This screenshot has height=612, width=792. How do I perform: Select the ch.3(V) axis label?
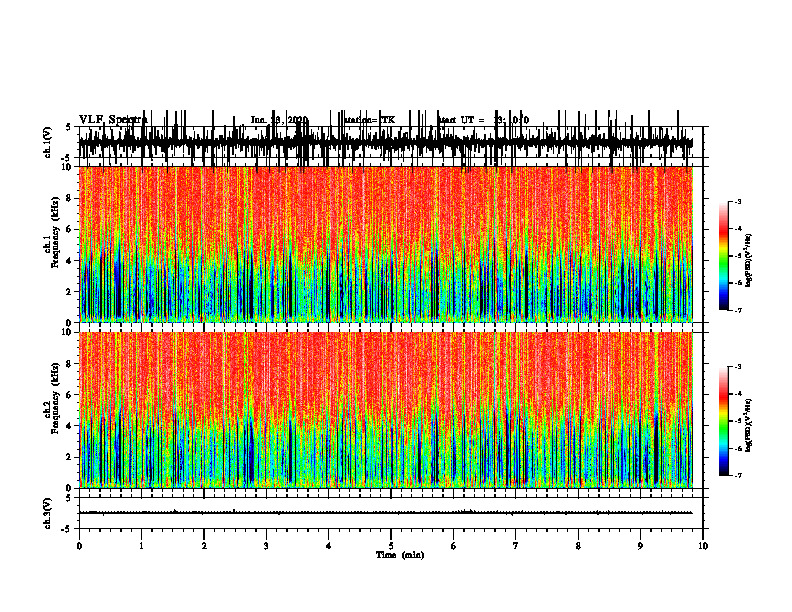48,513
